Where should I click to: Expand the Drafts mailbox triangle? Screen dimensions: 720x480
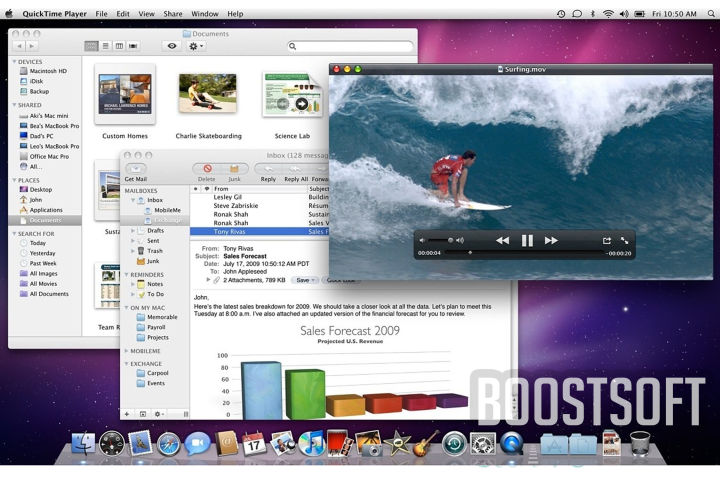click(x=133, y=230)
